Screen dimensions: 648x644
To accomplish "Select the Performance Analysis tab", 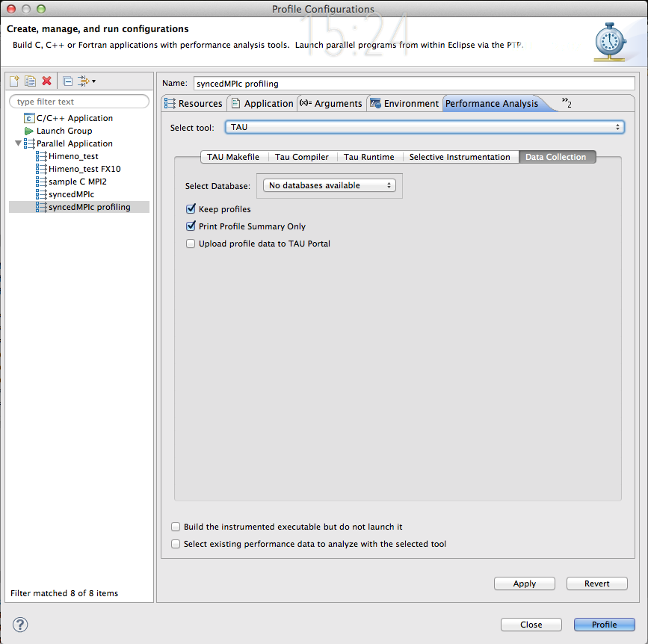I will pyautogui.click(x=492, y=104).
